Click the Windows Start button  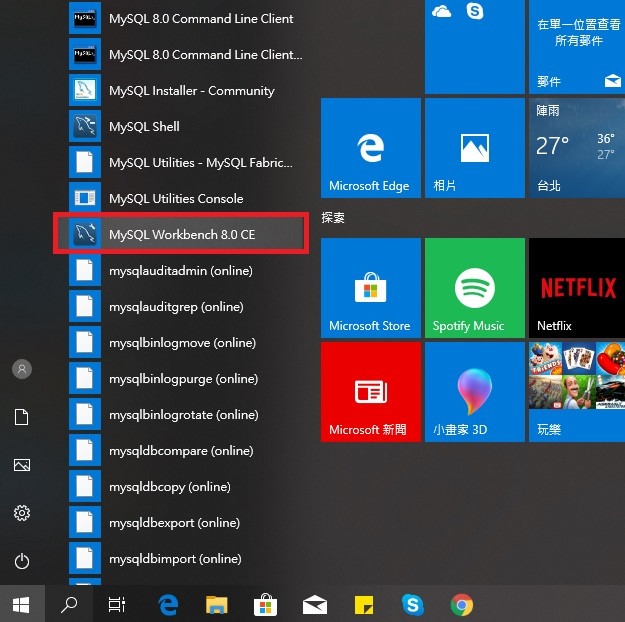pyautogui.click(x=22, y=605)
